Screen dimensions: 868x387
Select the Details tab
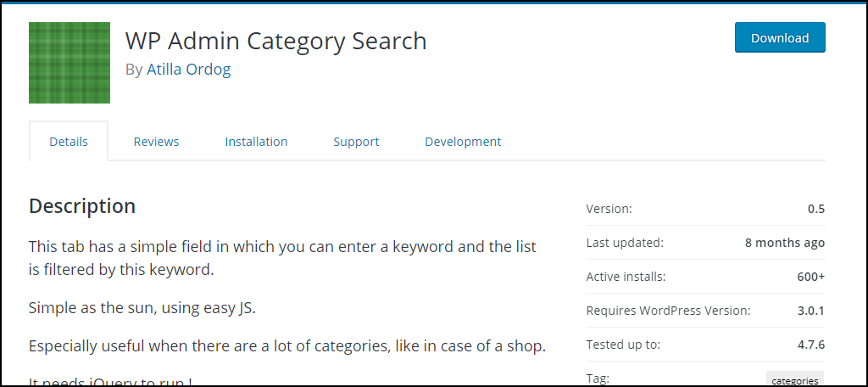coord(69,142)
